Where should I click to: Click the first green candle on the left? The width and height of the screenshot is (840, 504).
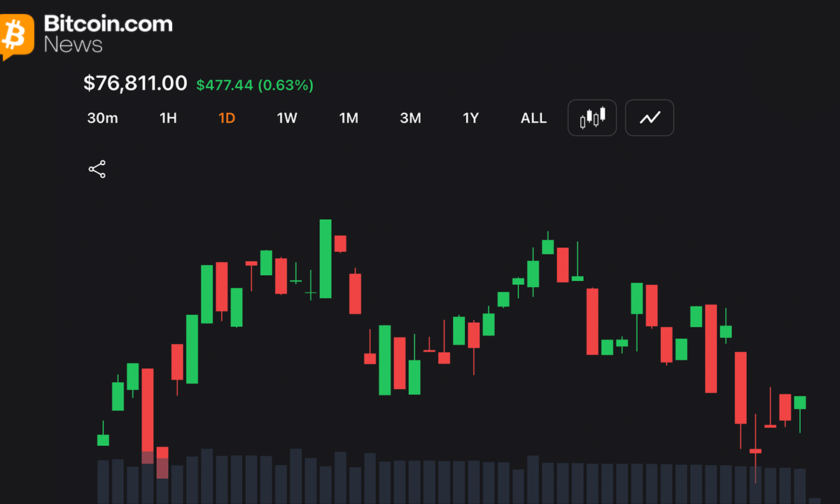click(x=103, y=440)
